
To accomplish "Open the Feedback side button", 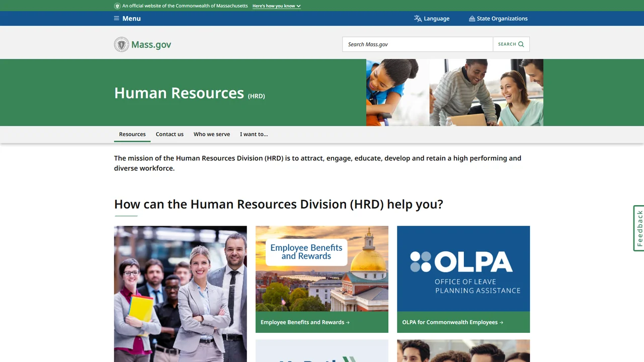I will click(x=639, y=228).
